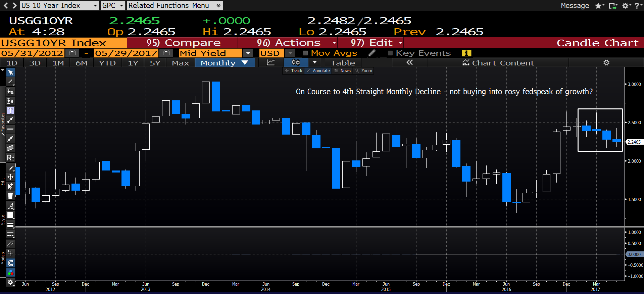Select the 1D range tab
The width and height of the screenshot is (644, 294).
[12, 63]
